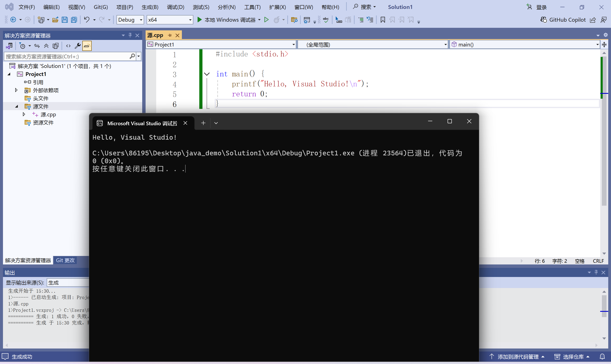Open the 文件(F) menu
This screenshot has width=611, height=364.
pyautogui.click(x=27, y=7)
